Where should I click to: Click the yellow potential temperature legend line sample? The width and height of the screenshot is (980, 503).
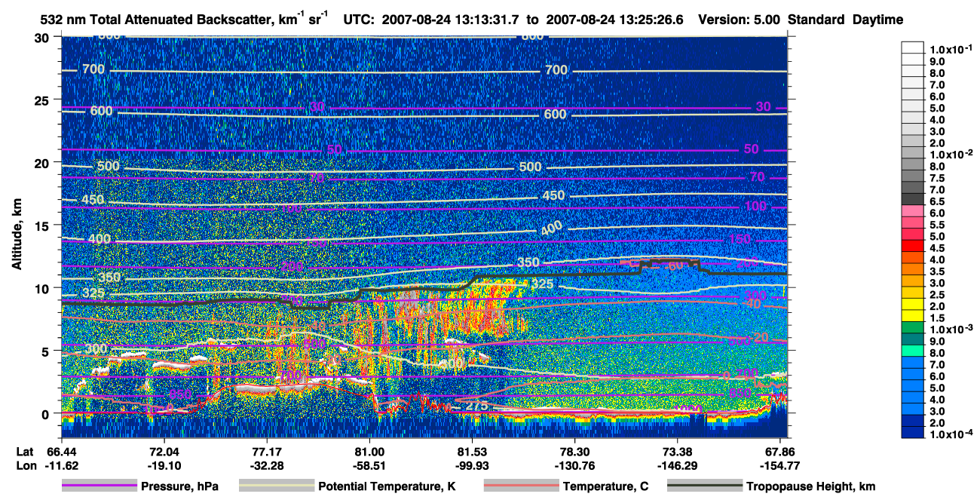coord(276,486)
